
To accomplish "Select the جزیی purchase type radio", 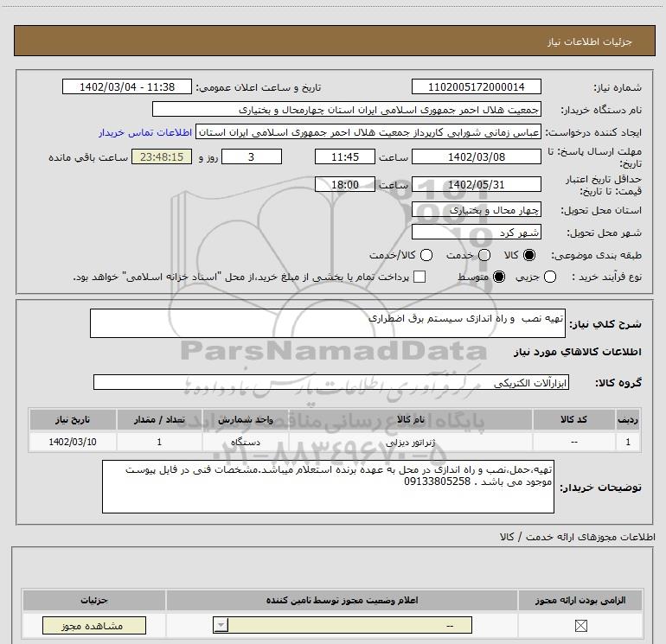I will point(549,277).
